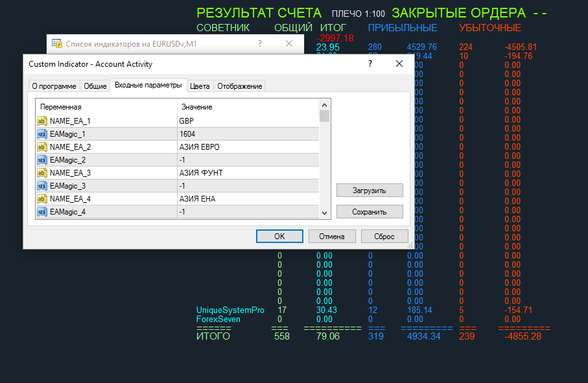
Task: Switch to the Цвета tab
Action: (200, 86)
